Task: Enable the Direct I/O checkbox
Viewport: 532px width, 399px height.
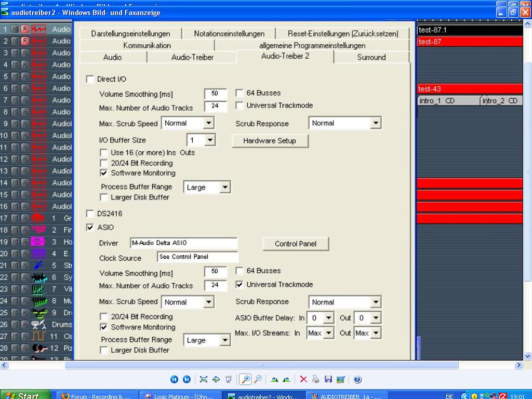Action: coord(90,79)
